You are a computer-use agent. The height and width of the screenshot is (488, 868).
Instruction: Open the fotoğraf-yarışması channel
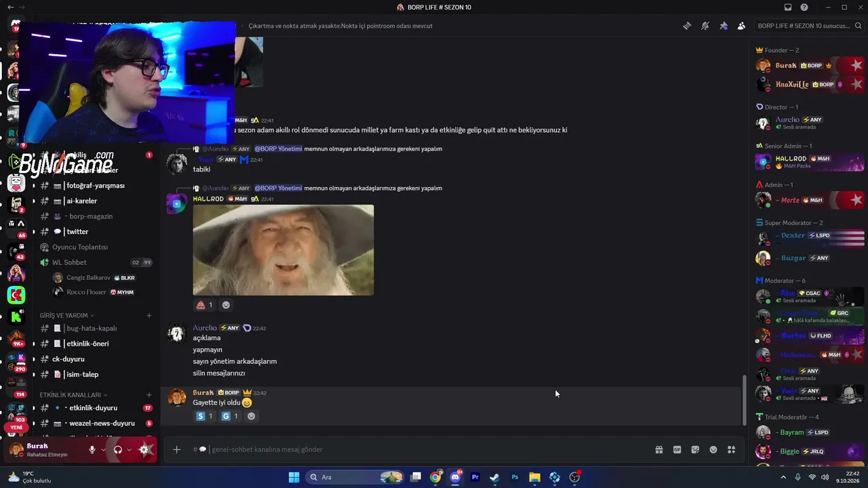(96, 186)
